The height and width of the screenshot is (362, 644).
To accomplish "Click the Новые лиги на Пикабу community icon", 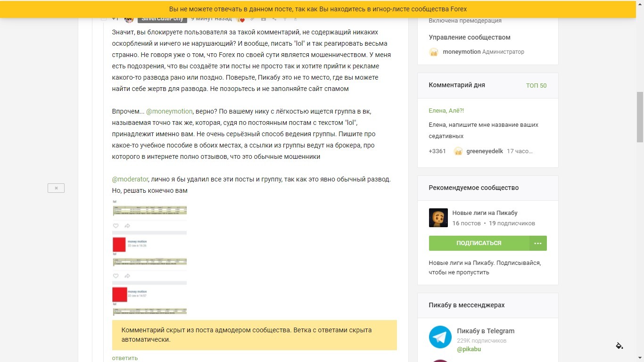I will [x=438, y=218].
